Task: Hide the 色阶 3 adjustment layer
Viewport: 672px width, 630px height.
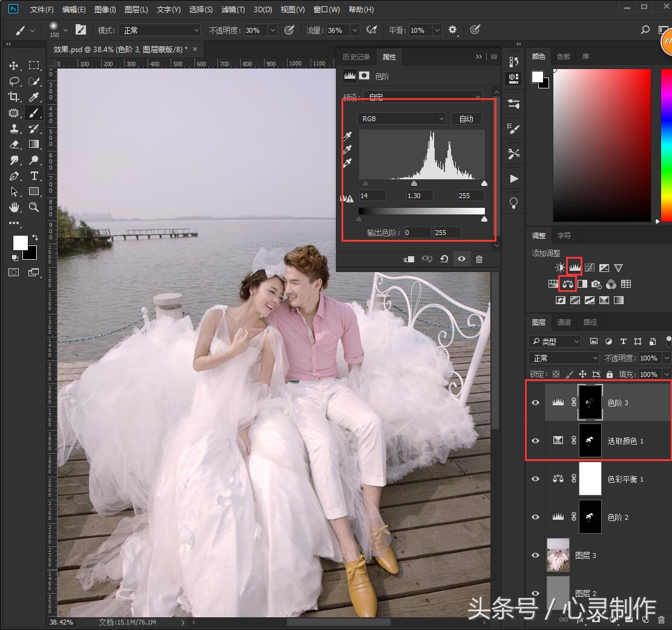Action: [535, 402]
